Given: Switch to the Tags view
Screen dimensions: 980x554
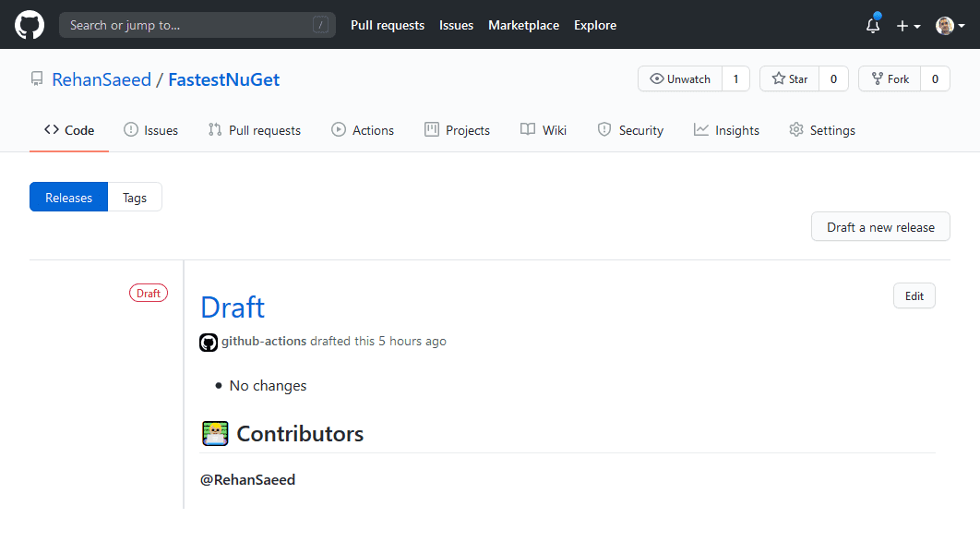Looking at the screenshot, I should coord(135,197).
